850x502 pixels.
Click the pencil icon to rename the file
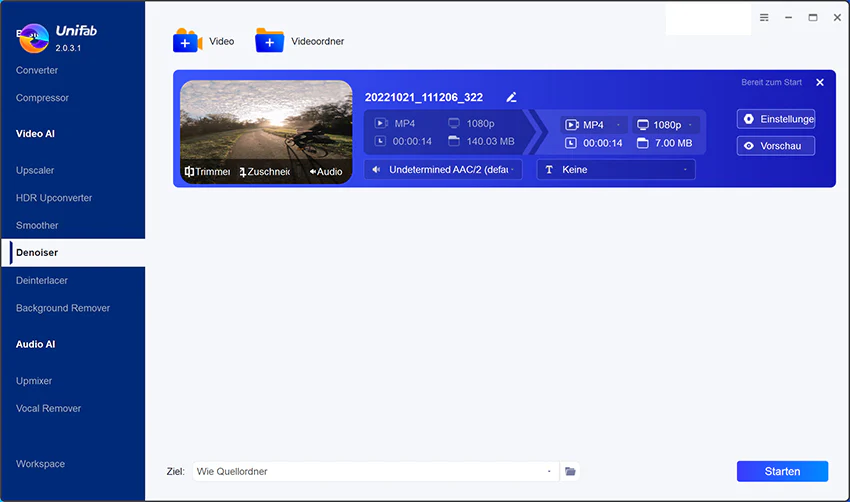click(511, 97)
